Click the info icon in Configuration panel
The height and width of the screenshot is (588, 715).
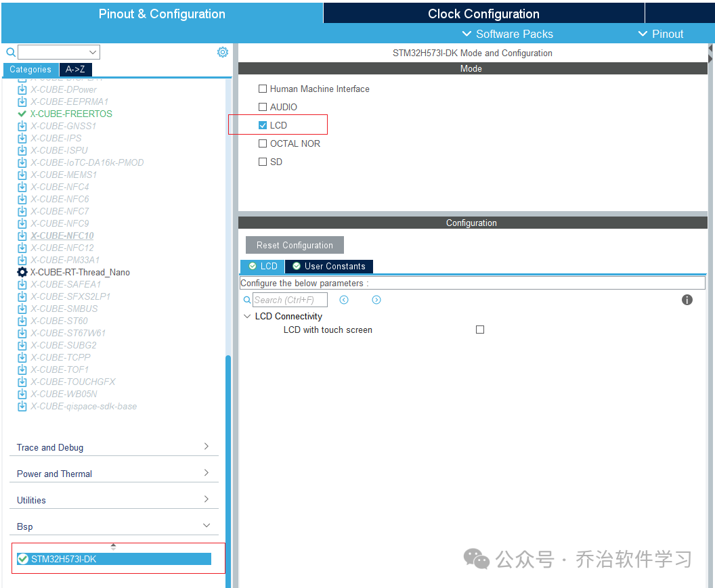687,300
